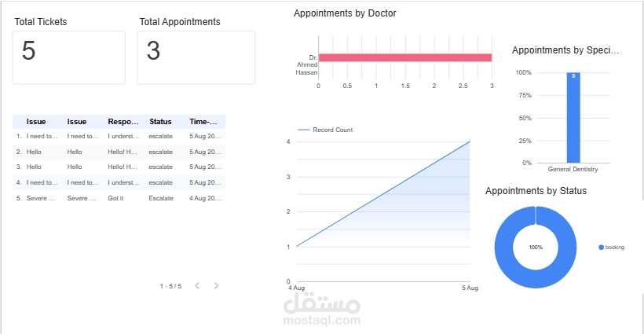The width and height of the screenshot is (644, 334).
Task: Select the General Dentistry blue bar
Action: click(573, 118)
